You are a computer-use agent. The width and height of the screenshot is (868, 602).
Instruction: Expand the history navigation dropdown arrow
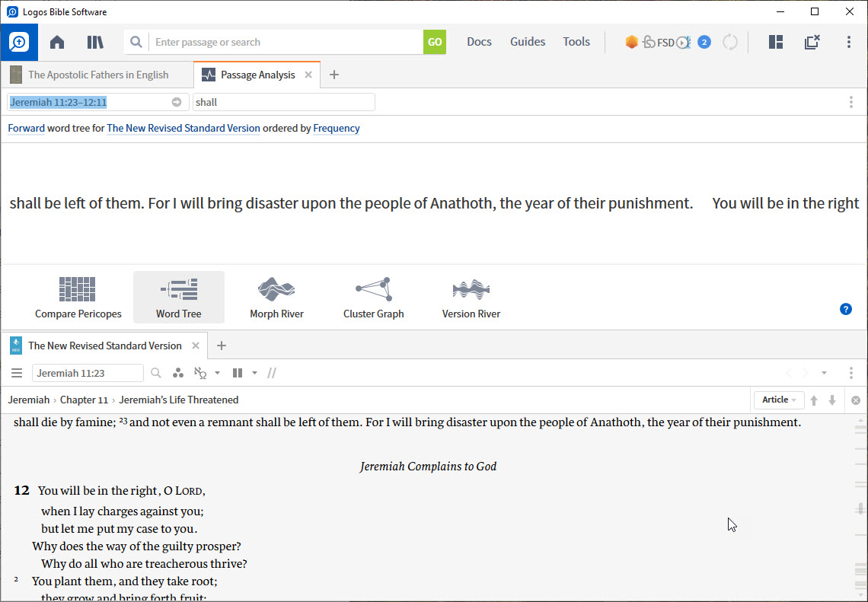coord(825,373)
